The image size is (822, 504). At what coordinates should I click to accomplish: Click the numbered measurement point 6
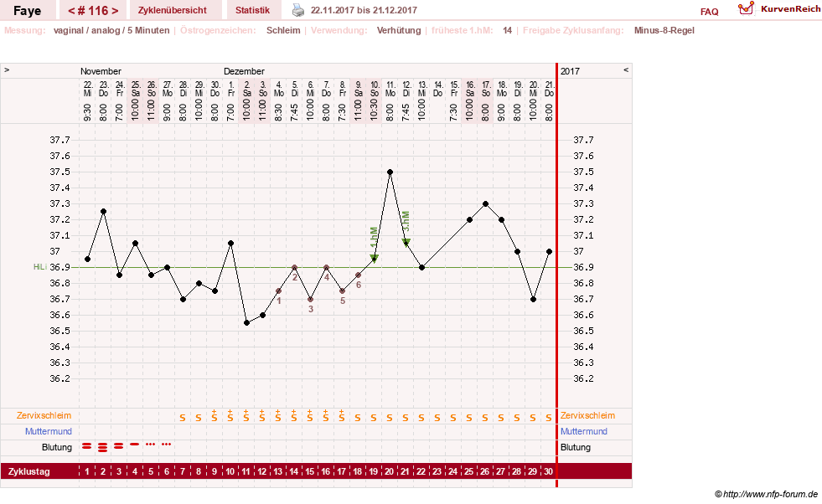pos(358,275)
